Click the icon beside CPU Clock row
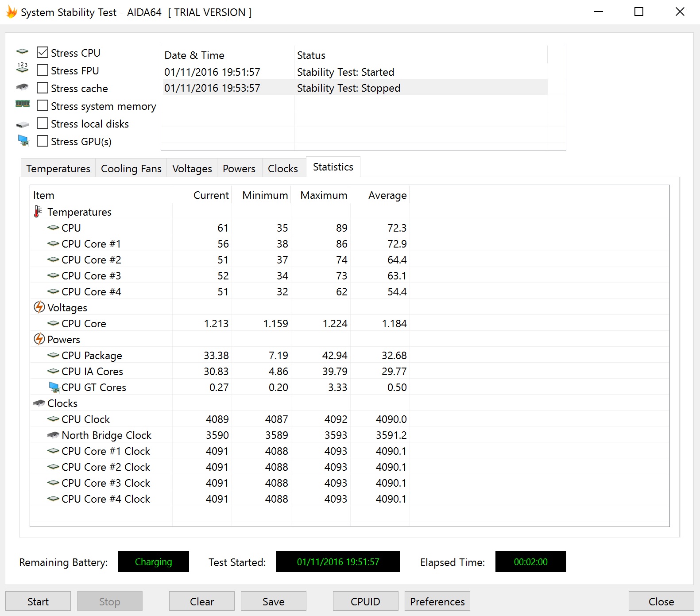 [53, 419]
